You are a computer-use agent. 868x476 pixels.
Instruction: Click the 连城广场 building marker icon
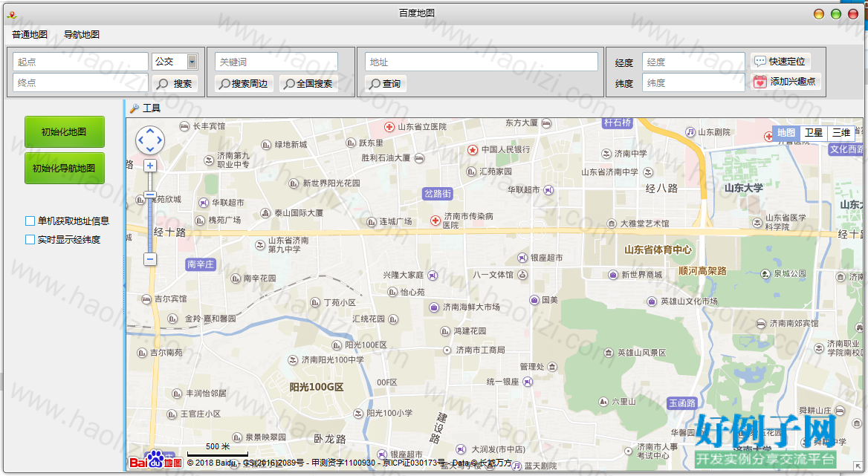pyautogui.click(x=372, y=222)
